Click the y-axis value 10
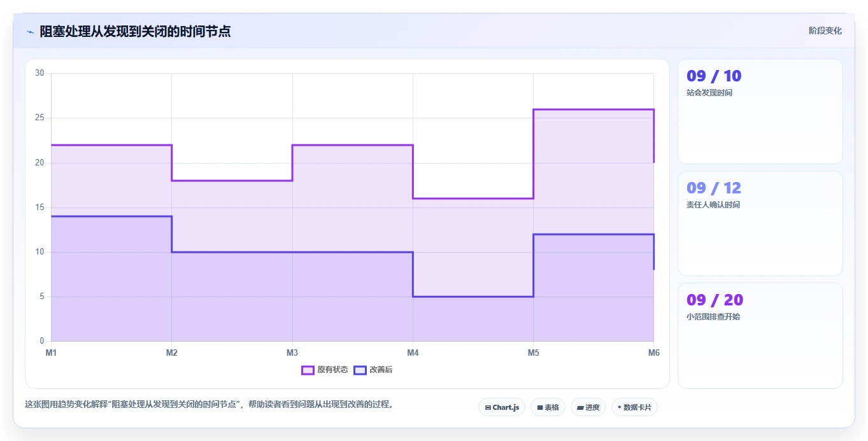This screenshot has height=441, width=868. [39, 252]
